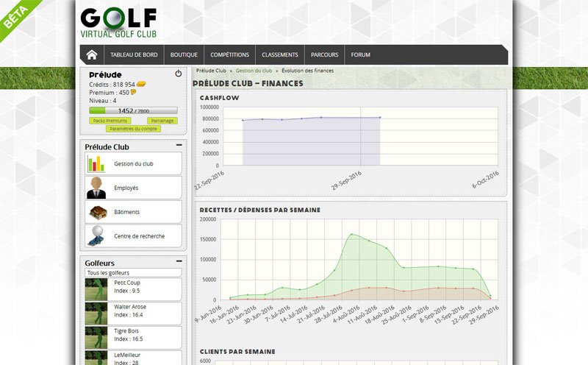Open the Boutique menu
The width and height of the screenshot is (588, 365).
(x=184, y=55)
